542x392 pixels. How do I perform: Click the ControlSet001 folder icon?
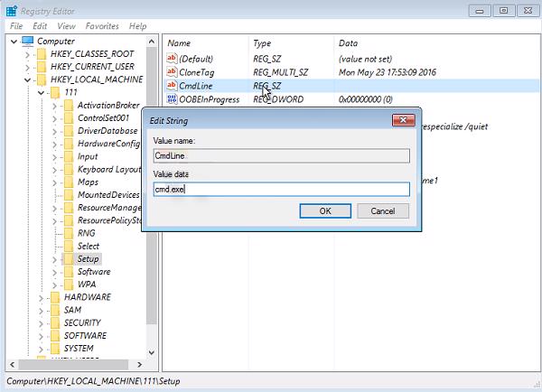pyautogui.click(x=69, y=118)
